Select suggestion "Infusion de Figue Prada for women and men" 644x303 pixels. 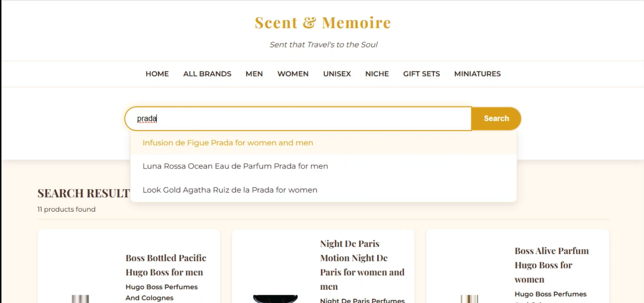[x=324, y=142]
